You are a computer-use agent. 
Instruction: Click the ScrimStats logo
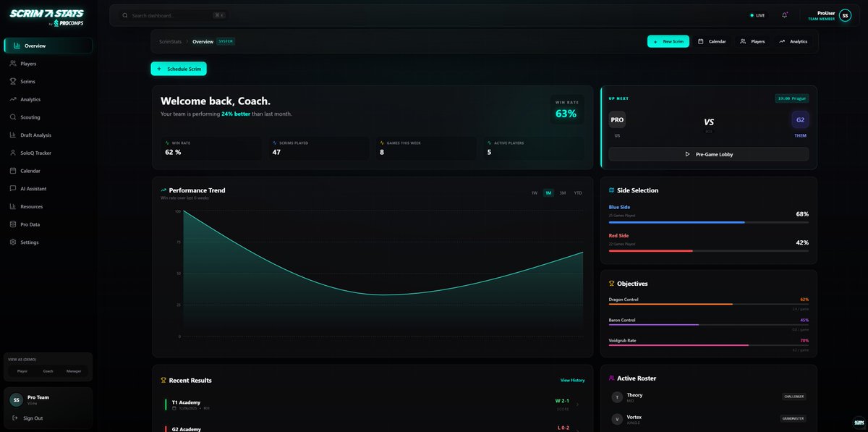coord(46,17)
